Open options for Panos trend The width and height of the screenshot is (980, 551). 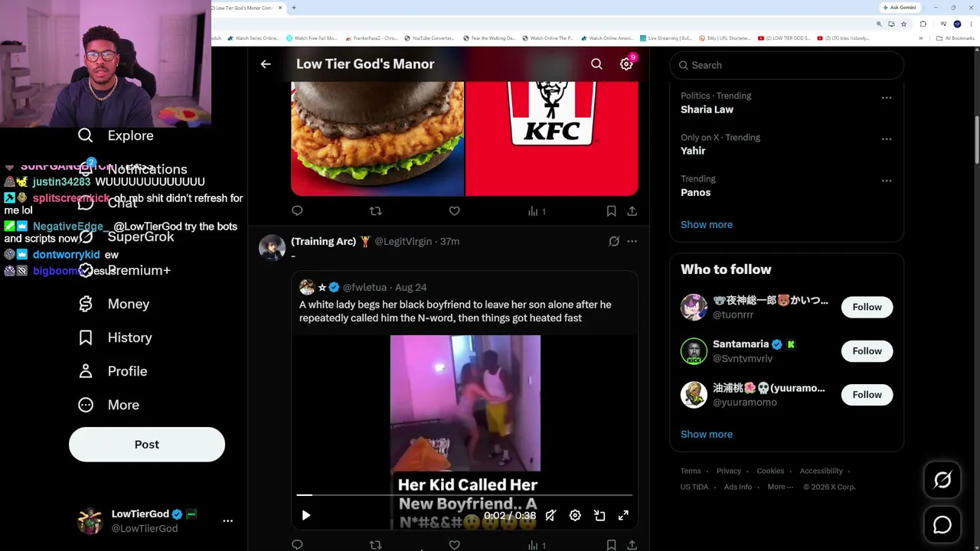point(887,181)
